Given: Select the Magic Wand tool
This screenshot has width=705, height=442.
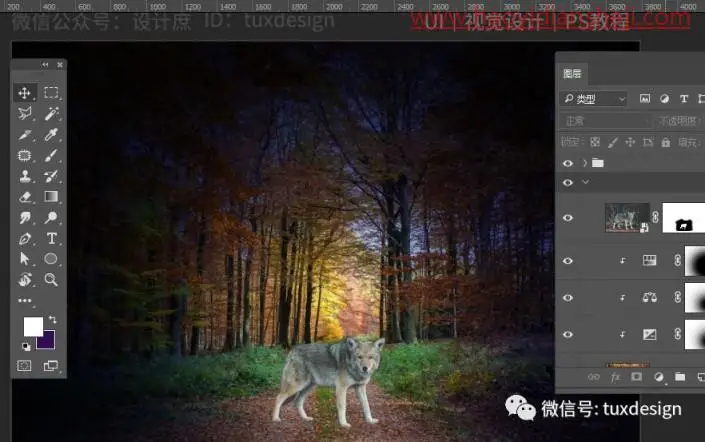Looking at the screenshot, I should coord(51,113).
